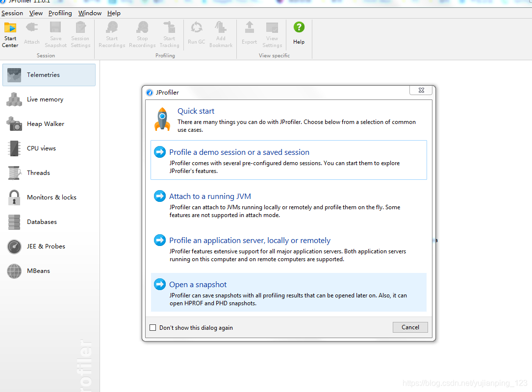Choose Attach to a running JVM link
Viewport: 532px width, 392px height.
[x=210, y=196]
